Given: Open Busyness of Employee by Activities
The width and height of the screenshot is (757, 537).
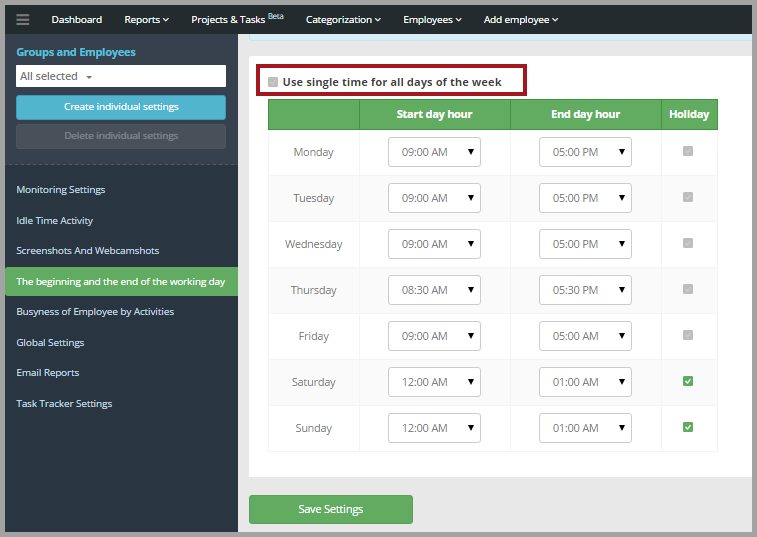Looking at the screenshot, I should (x=95, y=311).
